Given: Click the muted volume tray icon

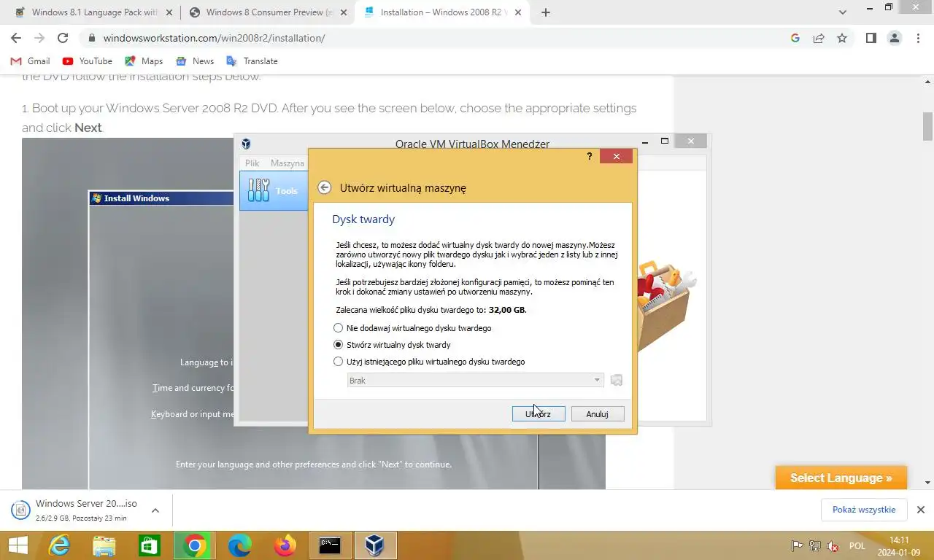Looking at the screenshot, I should tap(833, 546).
